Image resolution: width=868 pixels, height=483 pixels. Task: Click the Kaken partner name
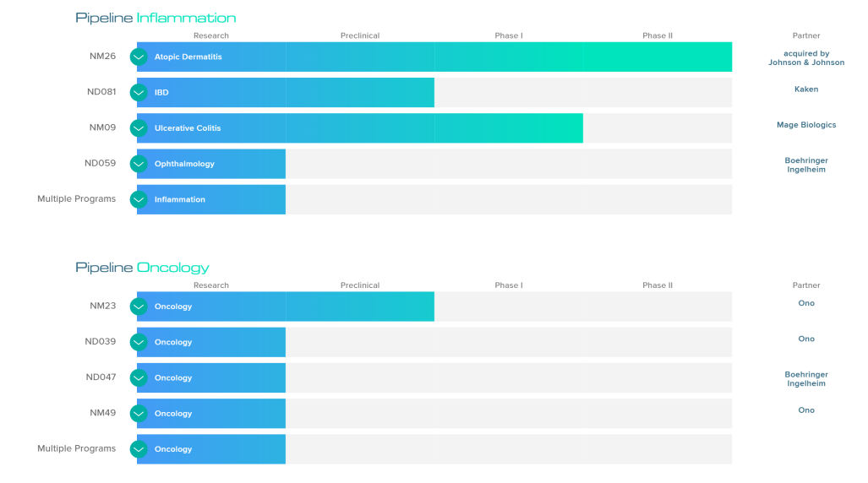tap(805, 90)
